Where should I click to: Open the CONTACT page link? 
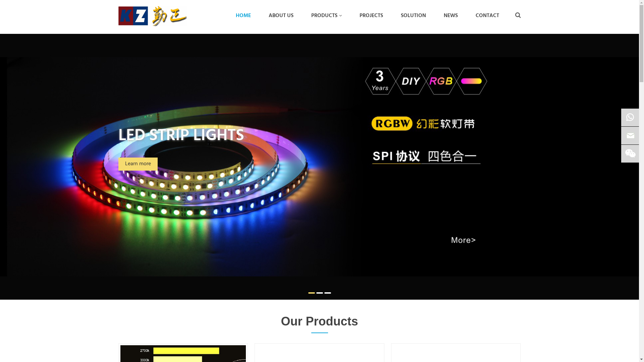click(x=487, y=16)
